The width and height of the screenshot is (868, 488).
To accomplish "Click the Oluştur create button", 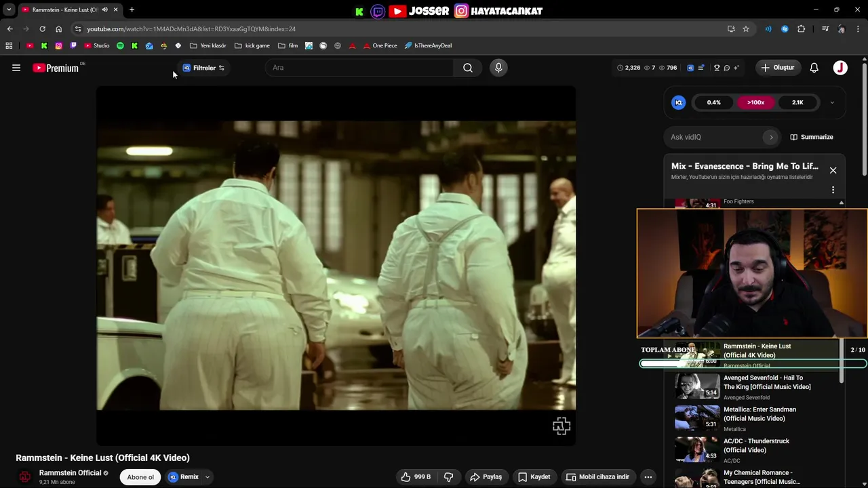I will pos(777,68).
